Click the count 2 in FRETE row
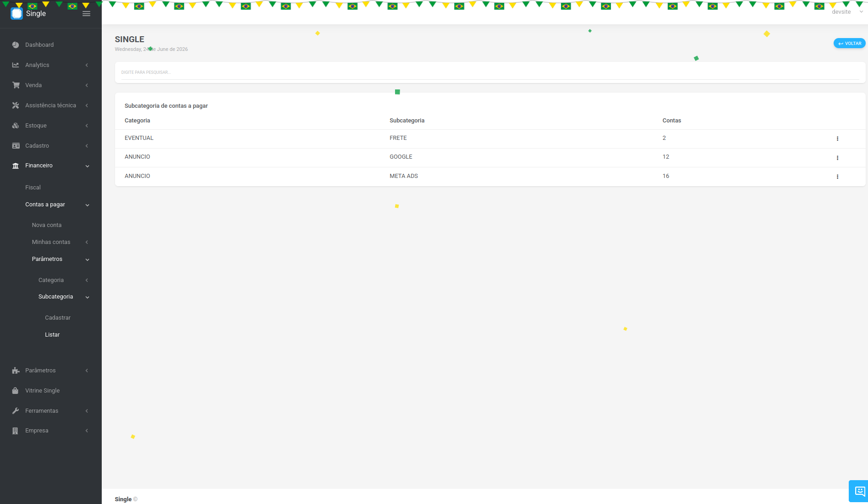This screenshot has height=504, width=868. pos(664,138)
